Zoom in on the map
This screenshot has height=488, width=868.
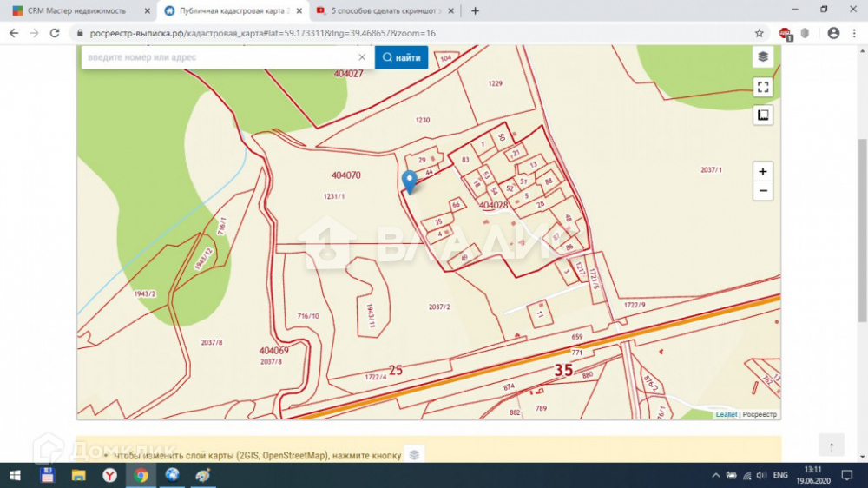point(762,172)
